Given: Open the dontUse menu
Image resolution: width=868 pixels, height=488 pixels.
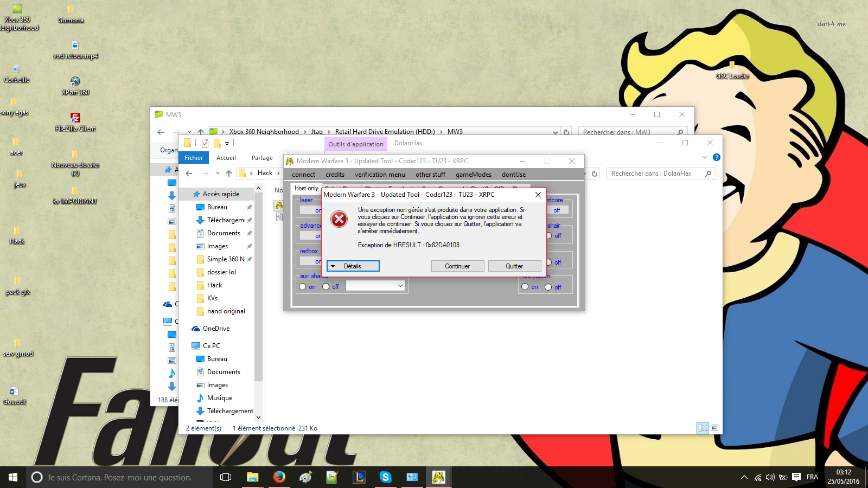Looking at the screenshot, I should (514, 175).
